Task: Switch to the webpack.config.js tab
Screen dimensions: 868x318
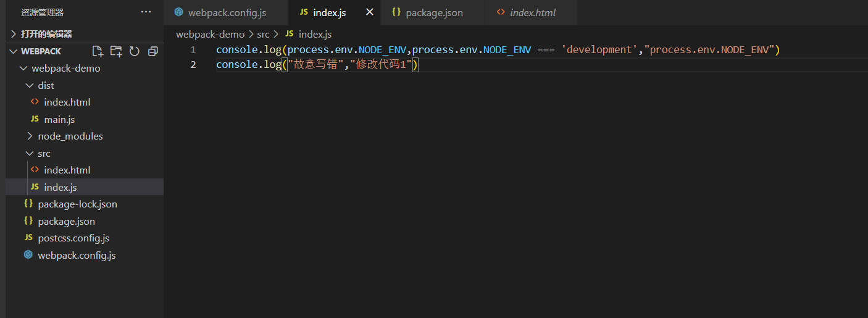Action: 226,12
